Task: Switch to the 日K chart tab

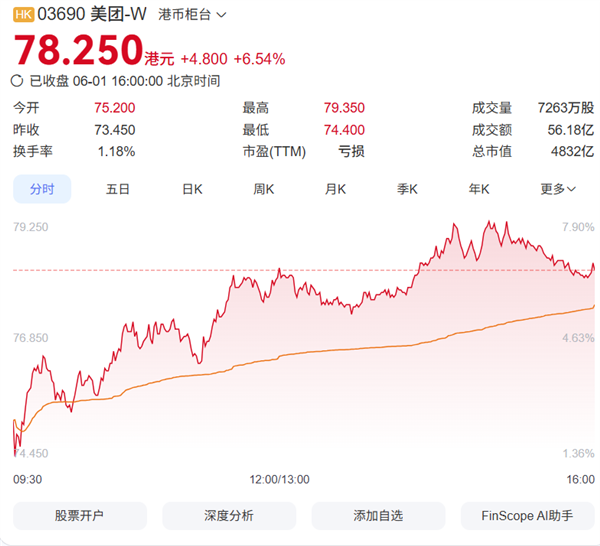Action: coord(192,189)
